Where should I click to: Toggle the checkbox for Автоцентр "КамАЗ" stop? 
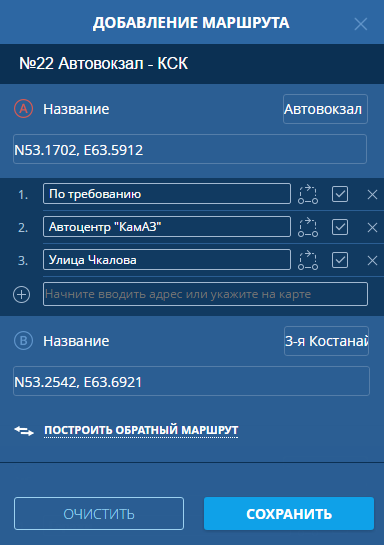point(340,227)
